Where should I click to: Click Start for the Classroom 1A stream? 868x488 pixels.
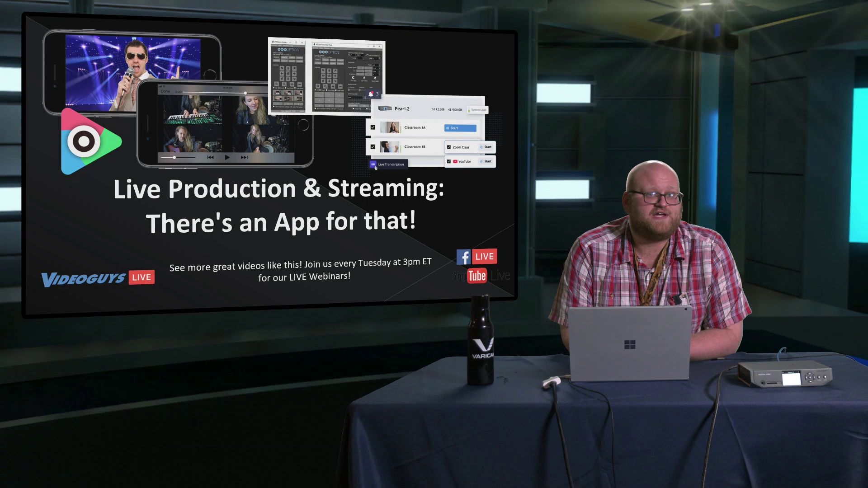(x=460, y=128)
